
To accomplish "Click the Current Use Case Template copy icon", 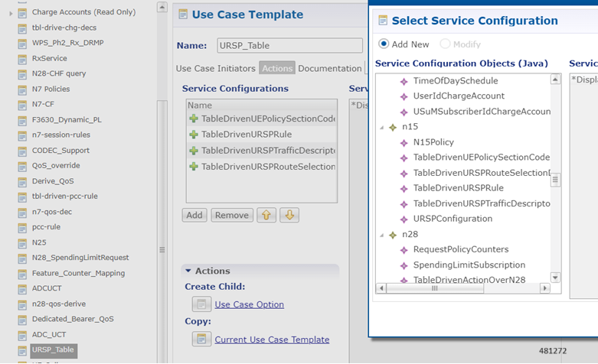I will (201, 340).
